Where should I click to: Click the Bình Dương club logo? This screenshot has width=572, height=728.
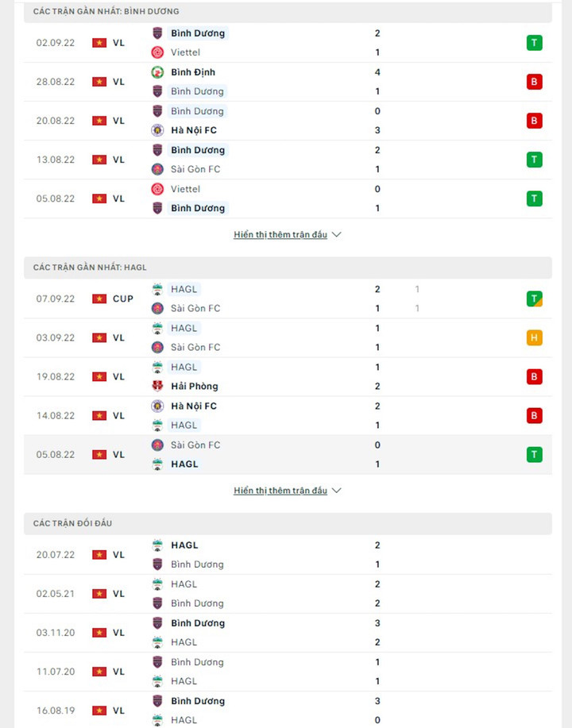tap(159, 33)
